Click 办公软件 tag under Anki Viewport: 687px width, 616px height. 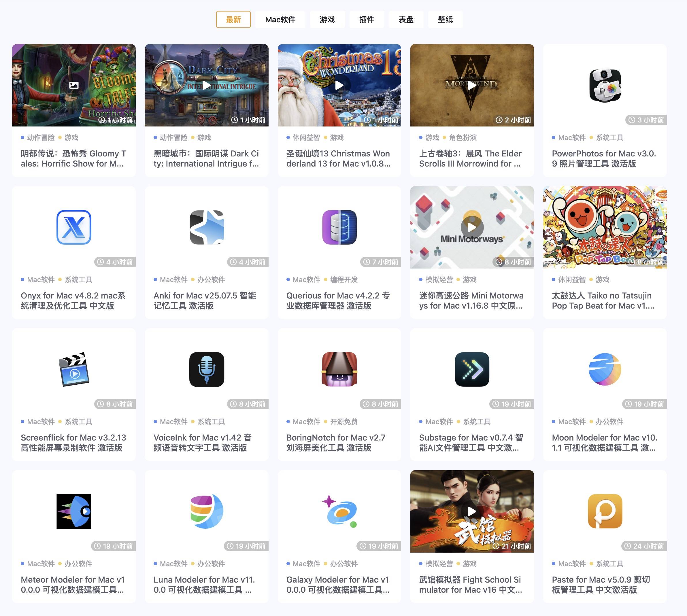(211, 279)
